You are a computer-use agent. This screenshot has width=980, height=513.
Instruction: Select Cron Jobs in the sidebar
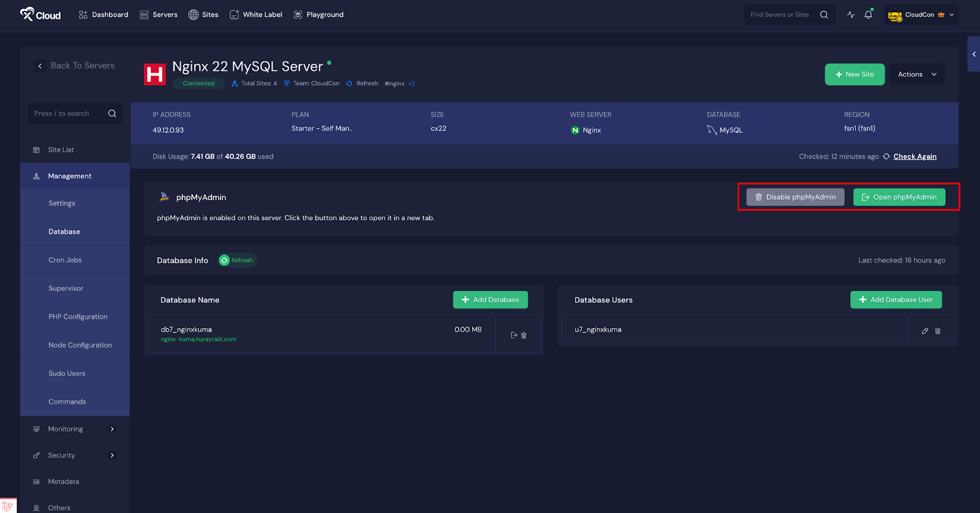(65, 260)
